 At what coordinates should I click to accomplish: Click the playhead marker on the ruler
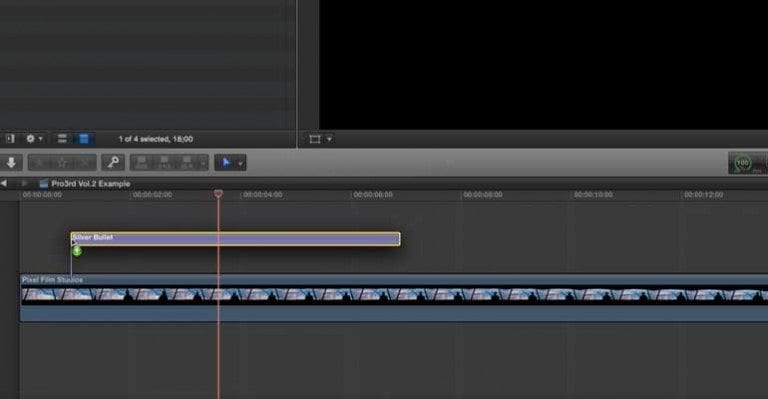coord(218,194)
